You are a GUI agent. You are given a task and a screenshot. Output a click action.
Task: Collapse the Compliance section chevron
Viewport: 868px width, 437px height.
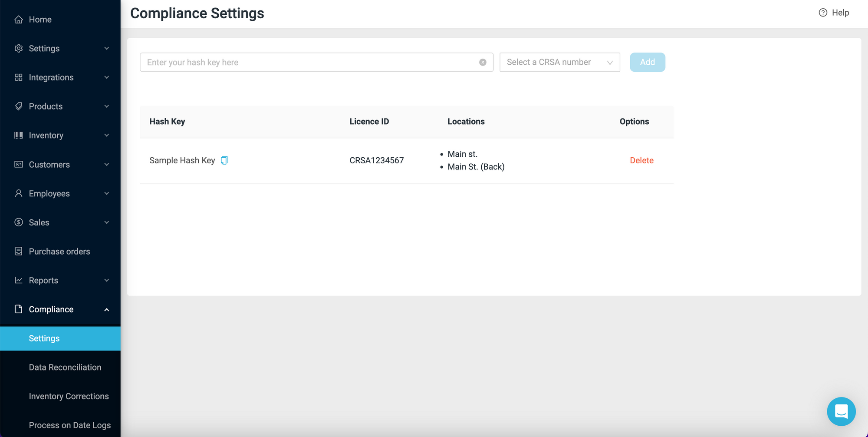[107, 310]
